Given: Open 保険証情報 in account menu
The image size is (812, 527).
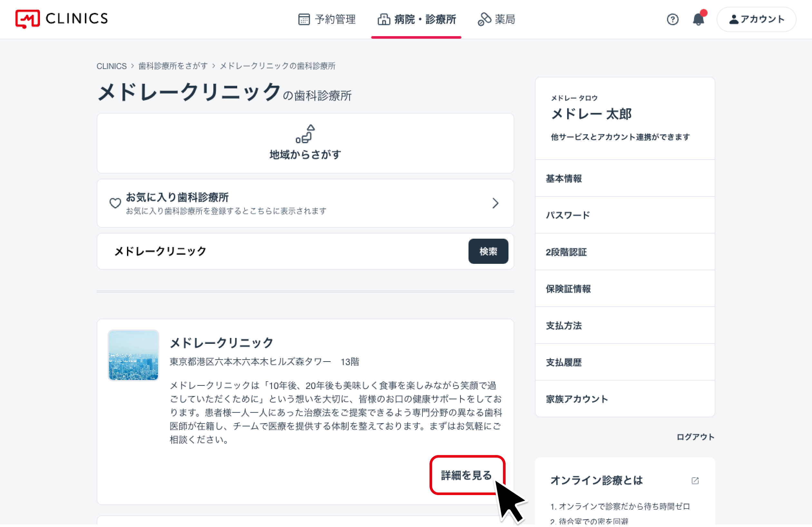Looking at the screenshot, I should (625, 289).
